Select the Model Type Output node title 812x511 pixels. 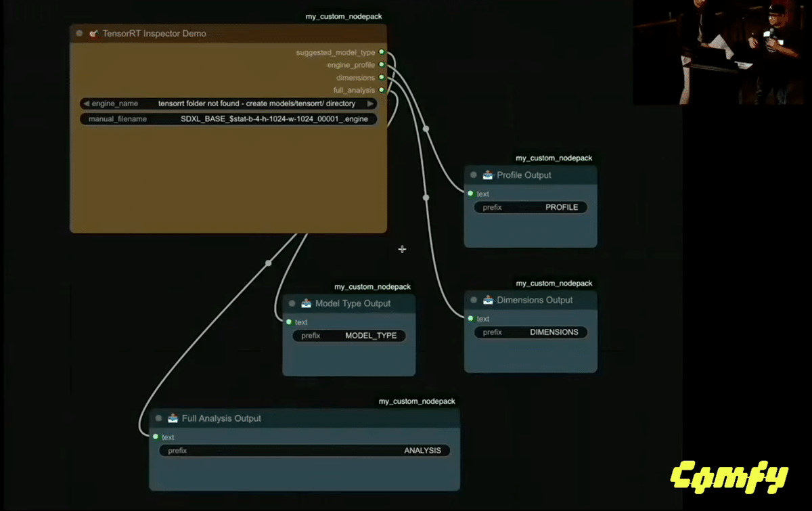coord(353,303)
